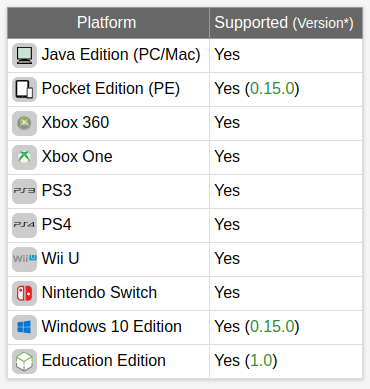Open the Pocket Edition 0.15.0 version link
Screen dimensions: 370x389
272,89
